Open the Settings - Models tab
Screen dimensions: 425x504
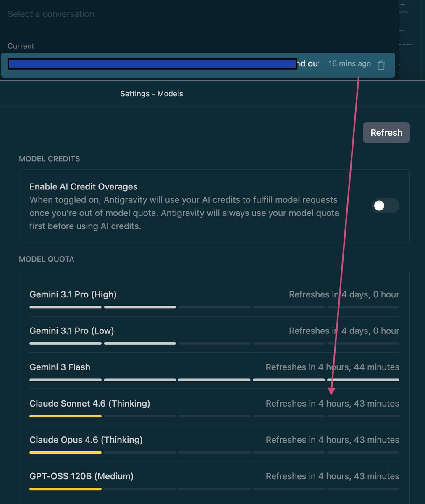coord(152,94)
